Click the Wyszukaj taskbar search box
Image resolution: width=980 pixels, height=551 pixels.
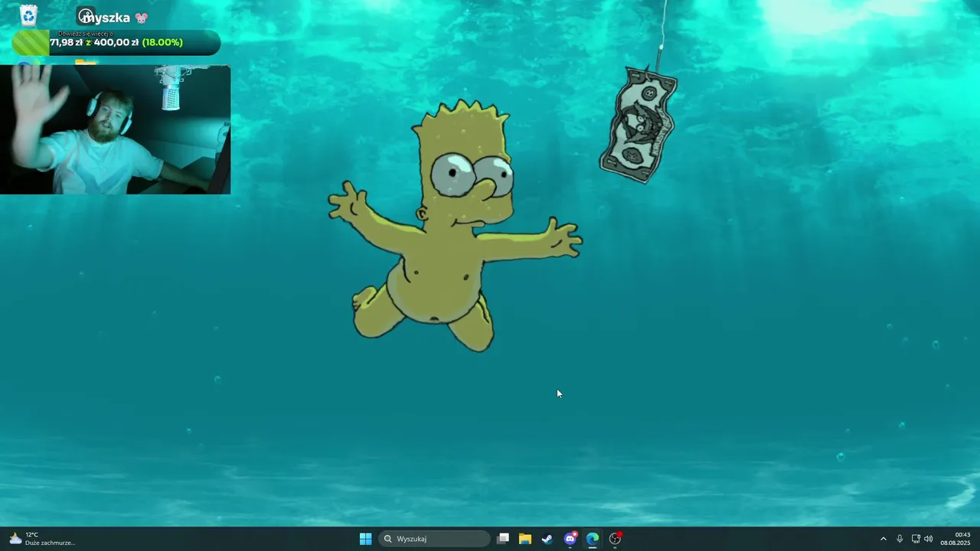point(435,539)
